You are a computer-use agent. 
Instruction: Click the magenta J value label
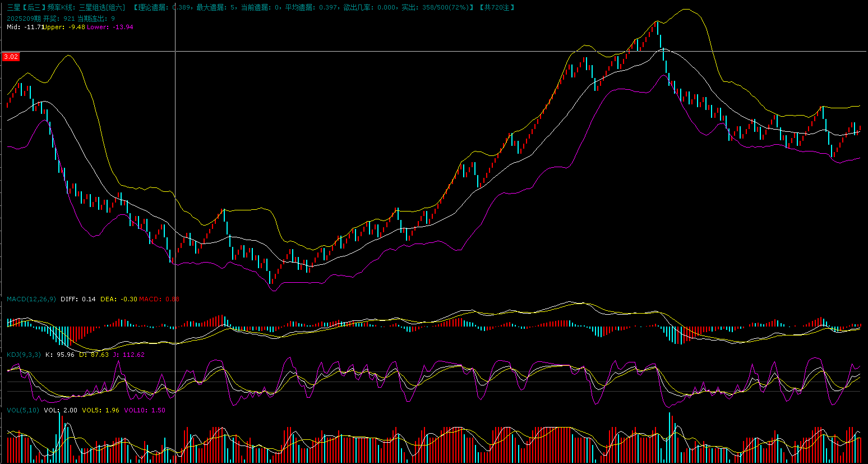point(127,355)
